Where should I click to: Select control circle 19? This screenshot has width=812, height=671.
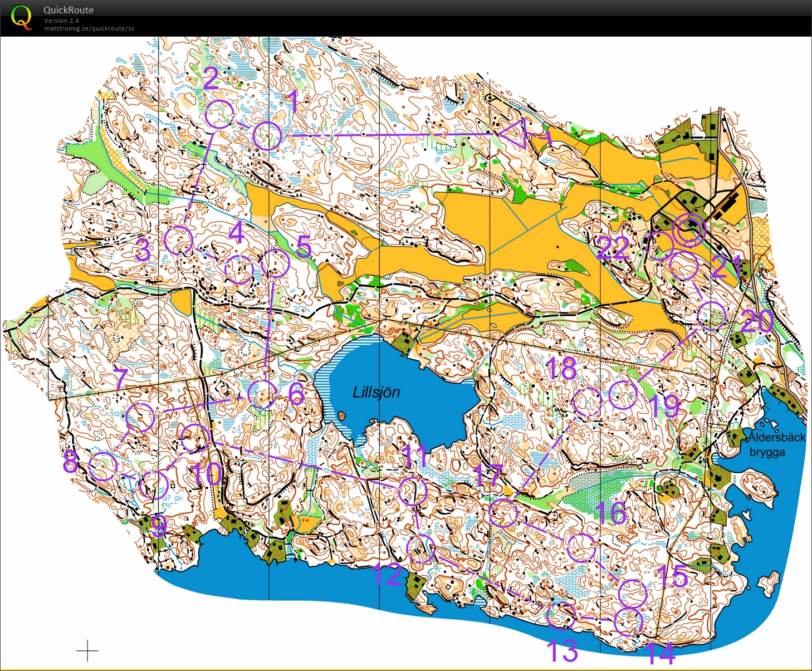tap(623, 395)
